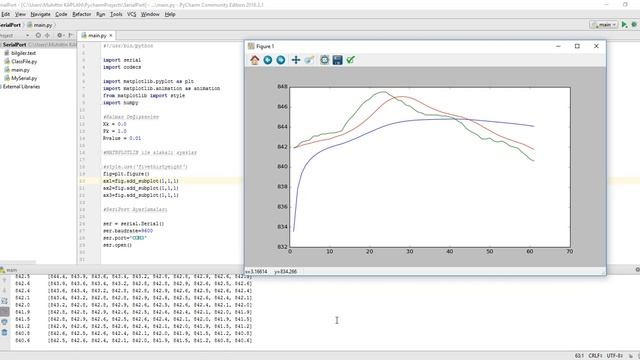
Task: Open the View menu
Action: [20, 14]
